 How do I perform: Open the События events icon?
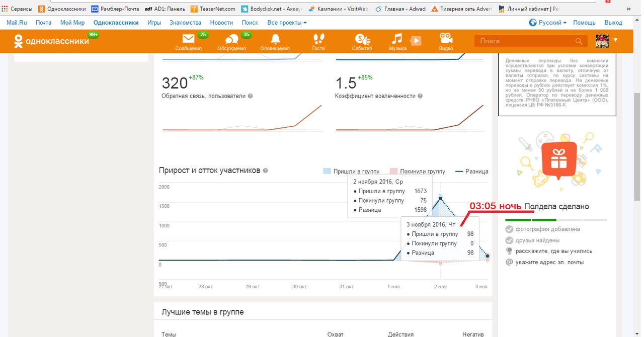coord(362,41)
